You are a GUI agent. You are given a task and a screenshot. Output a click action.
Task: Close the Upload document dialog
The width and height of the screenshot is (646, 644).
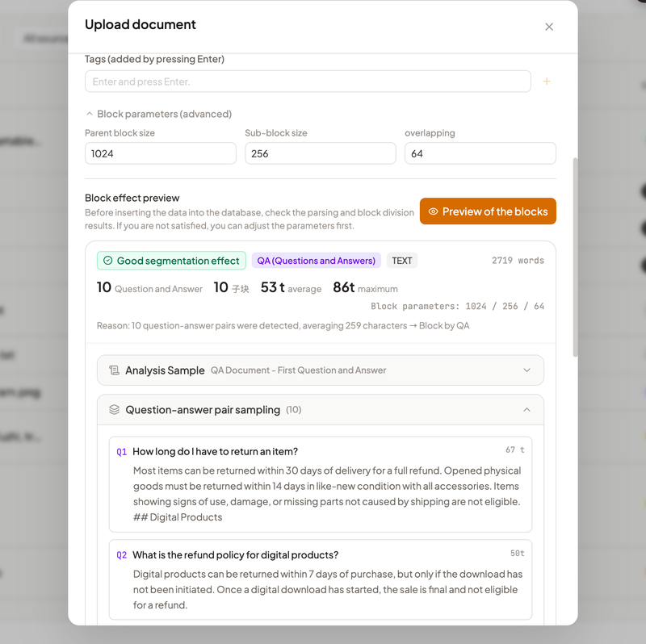click(549, 27)
